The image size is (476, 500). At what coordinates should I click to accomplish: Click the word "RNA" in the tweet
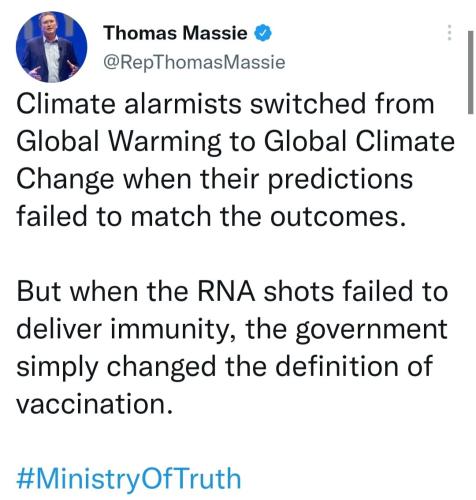[226, 291]
